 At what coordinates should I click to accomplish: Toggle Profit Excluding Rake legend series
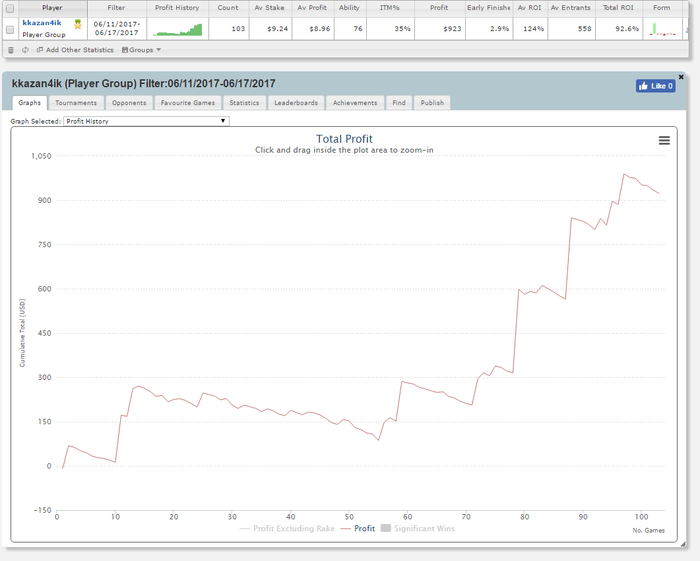tap(287, 528)
